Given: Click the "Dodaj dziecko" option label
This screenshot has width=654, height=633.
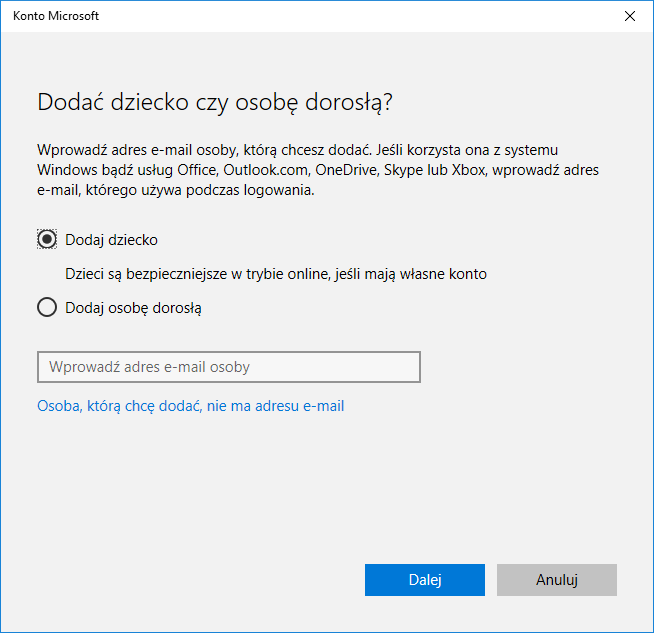Looking at the screenshot, I should click(111, 240).
